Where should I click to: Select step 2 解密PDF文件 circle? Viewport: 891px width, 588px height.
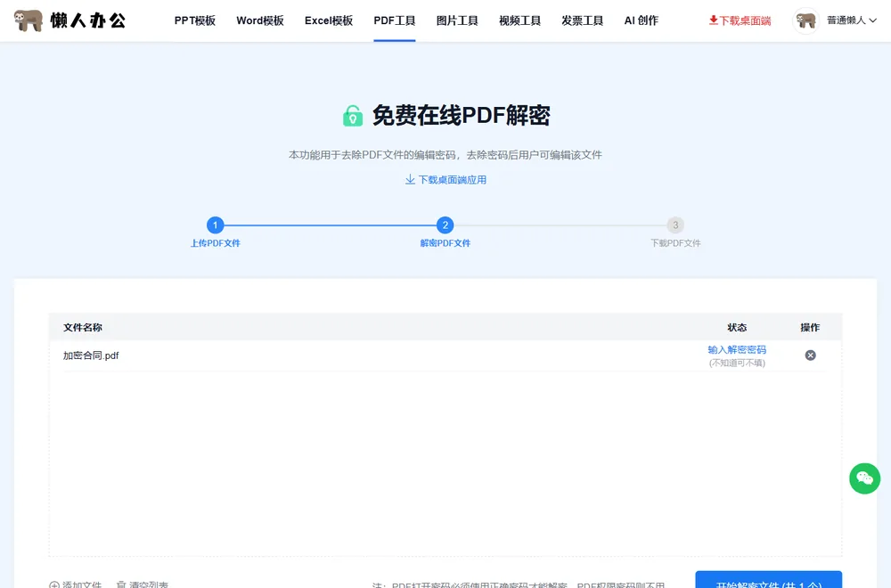click(x=445, y=225)
